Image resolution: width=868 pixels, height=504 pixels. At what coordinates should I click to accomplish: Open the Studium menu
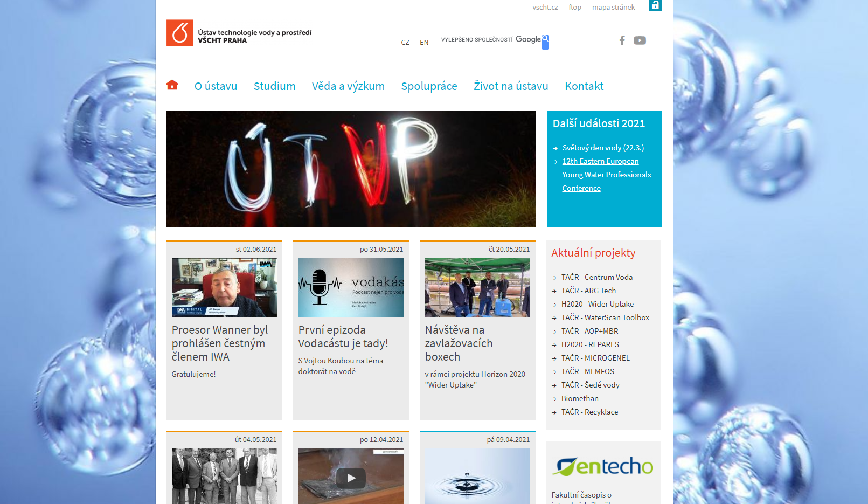(x=274, y=86)
